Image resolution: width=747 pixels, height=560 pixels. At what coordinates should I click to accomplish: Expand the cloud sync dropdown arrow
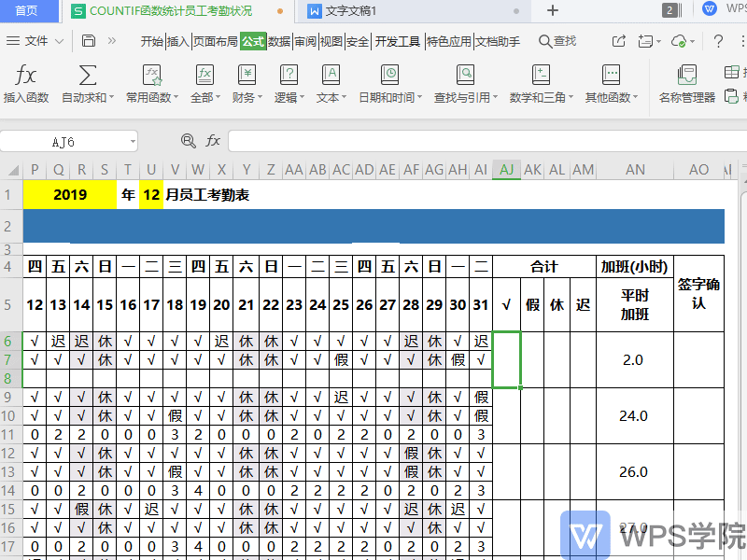tap(692, 42)
